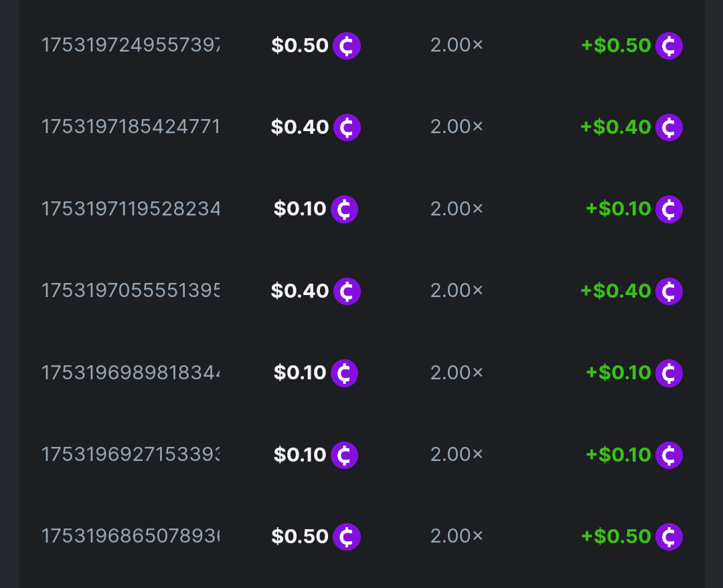This screenshot has width=723, height=588.
Task: Click coin icon beside $0.10 bet for ID 1753197119
Action: 344,209
